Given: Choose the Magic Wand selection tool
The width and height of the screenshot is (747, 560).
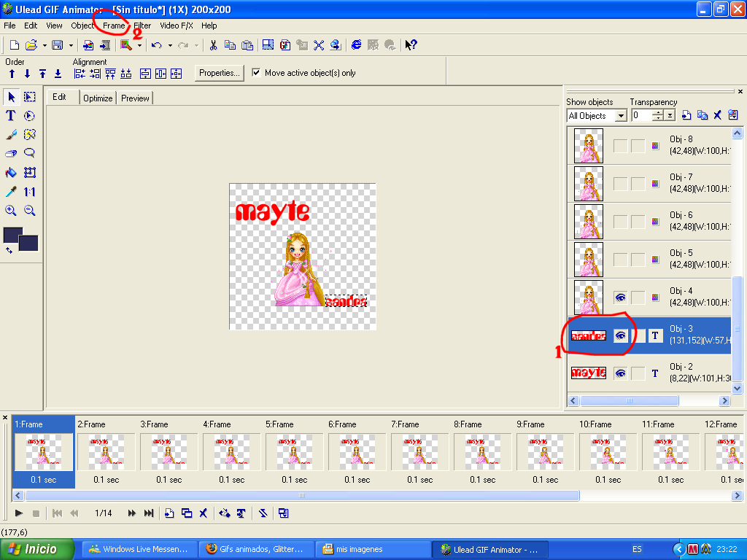Looking at the screenshot, I should pos(29,135).
